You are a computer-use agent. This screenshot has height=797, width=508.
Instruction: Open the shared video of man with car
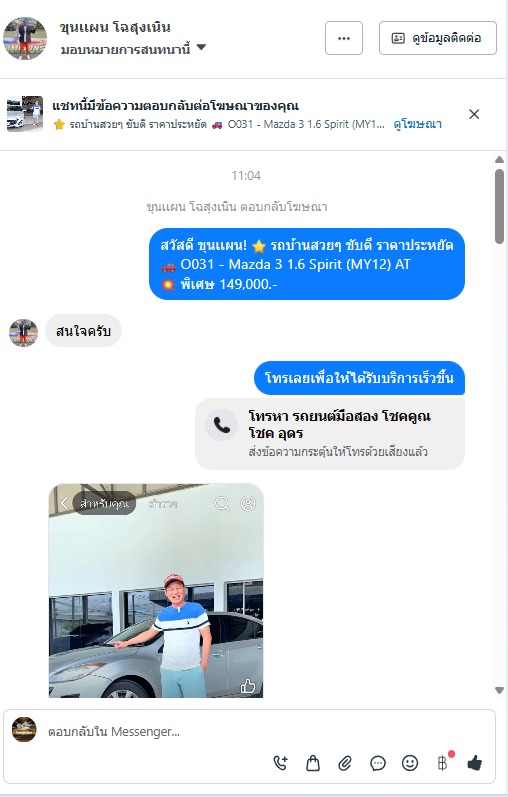click(156, 590)
